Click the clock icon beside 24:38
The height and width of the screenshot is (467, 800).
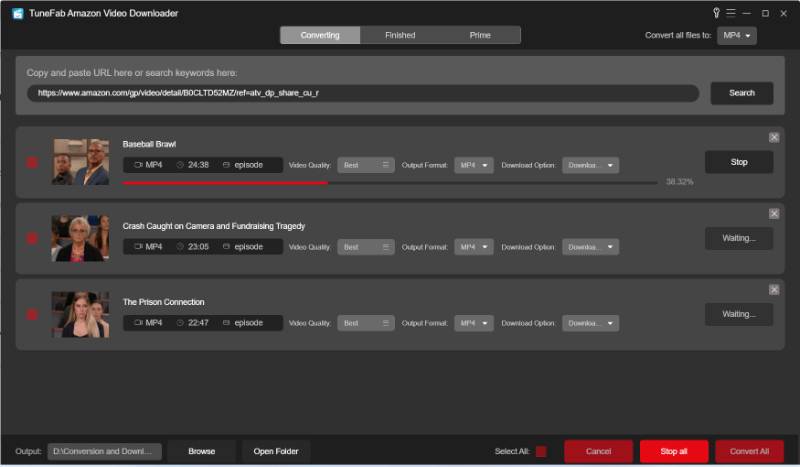180,165
